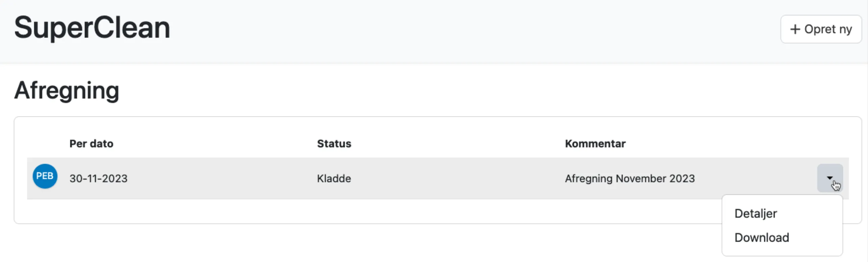Click the Afregning November 2023 comment
Screen dimensions: 868x262
pyautogui.click(x=630, y=178)
